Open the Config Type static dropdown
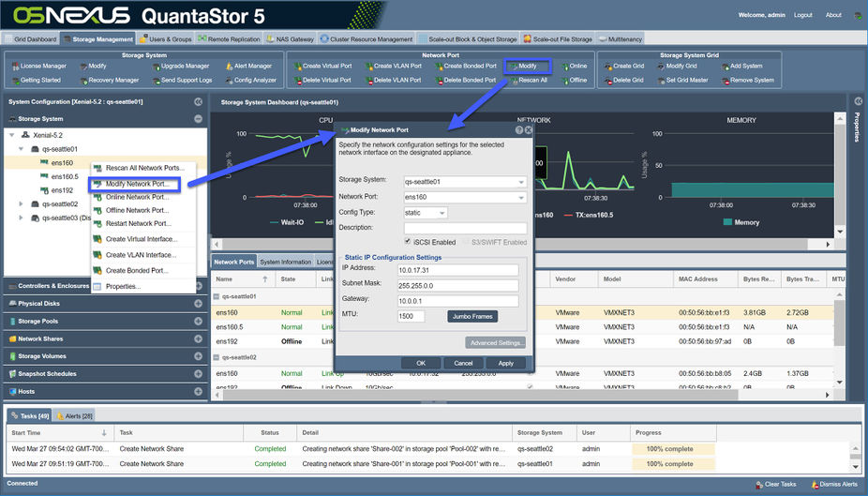Screen dimensions: 868x496 [441, 213]
